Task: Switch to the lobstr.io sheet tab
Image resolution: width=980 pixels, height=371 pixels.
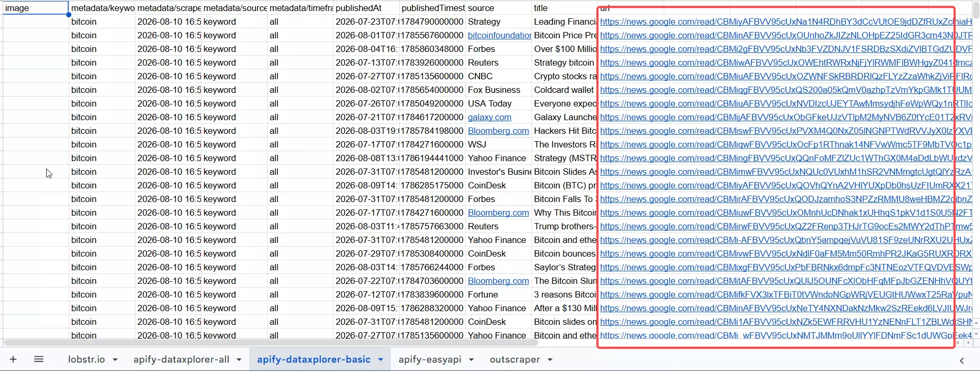Action: pos(87,359)
